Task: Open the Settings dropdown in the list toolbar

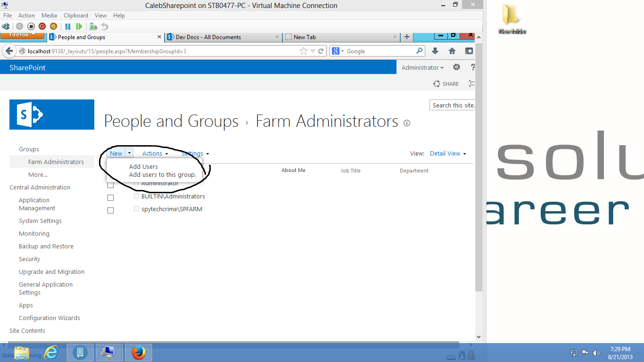Action: 195,153
